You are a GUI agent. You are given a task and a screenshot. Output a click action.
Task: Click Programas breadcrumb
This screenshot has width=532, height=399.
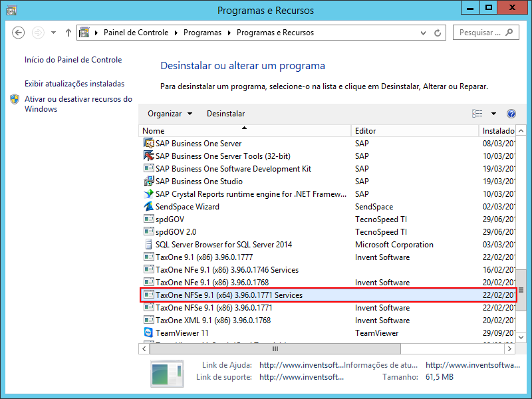coord(202,33)
